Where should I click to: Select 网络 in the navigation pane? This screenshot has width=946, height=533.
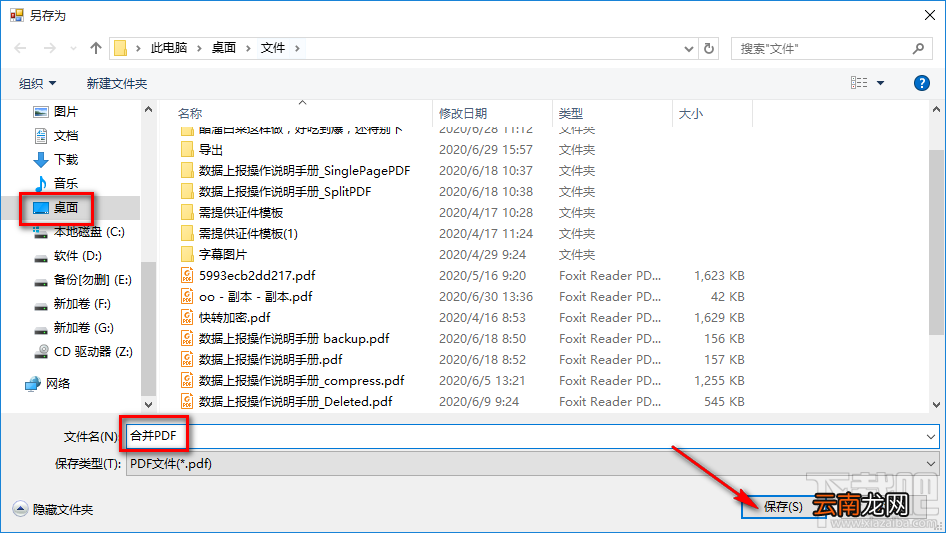[x=48, y=383]
